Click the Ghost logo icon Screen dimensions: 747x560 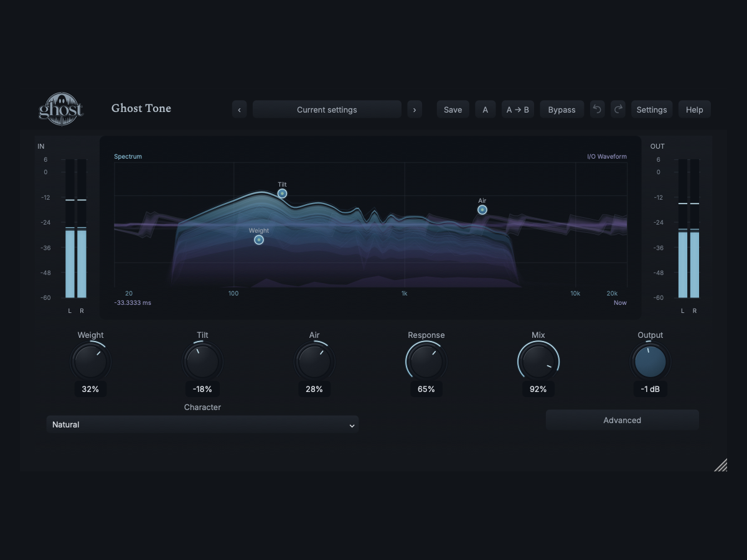click(x=61, y=109)
